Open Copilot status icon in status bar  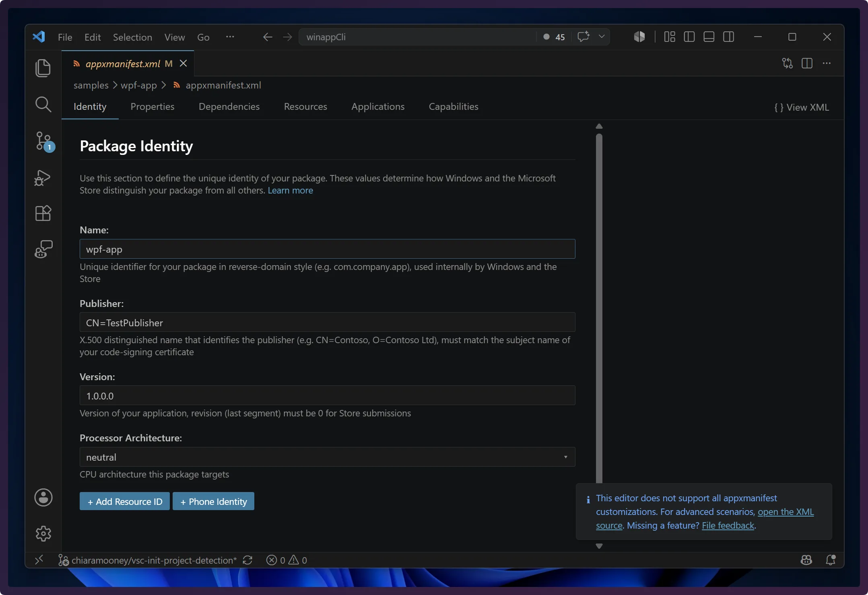tap(806, 560)
